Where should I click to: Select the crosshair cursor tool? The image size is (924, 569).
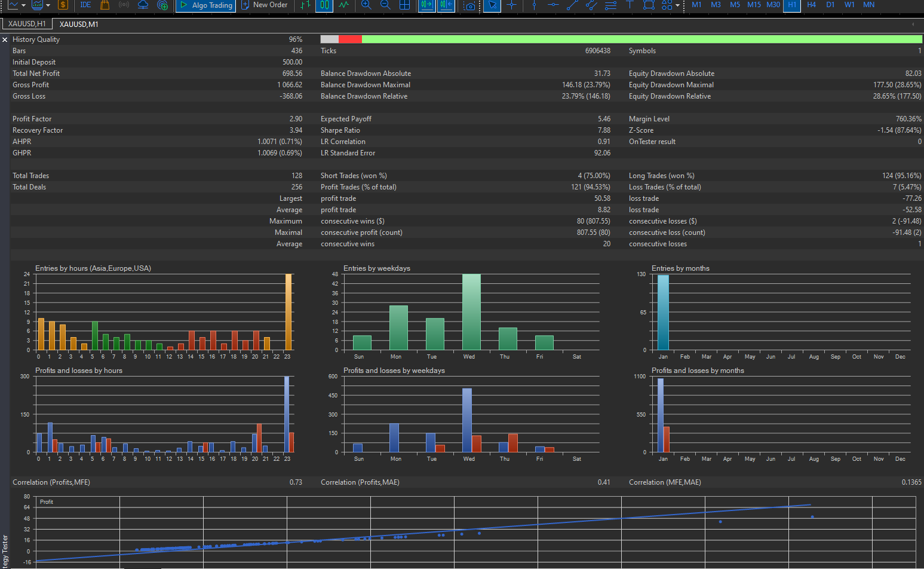511,5
